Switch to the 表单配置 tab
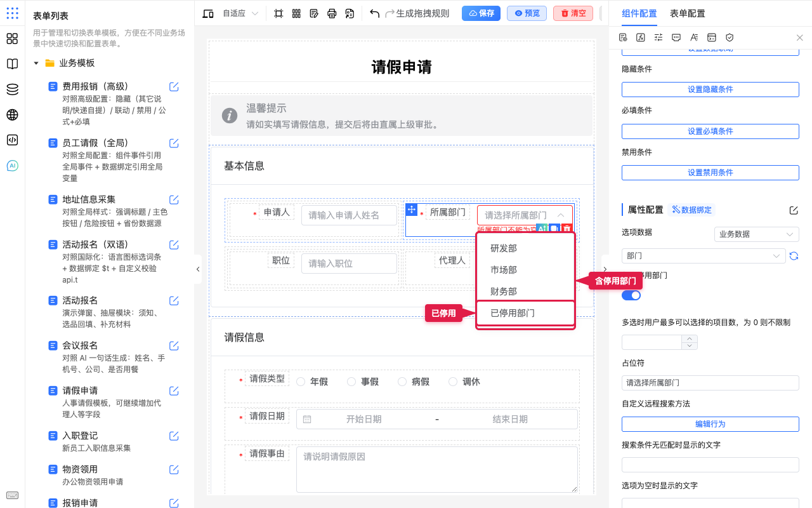Viewport: 812px width, 508px height. 687,13
